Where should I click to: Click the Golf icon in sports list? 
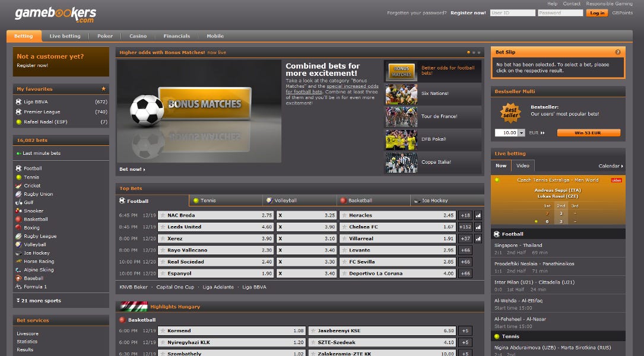coord(18,202)
